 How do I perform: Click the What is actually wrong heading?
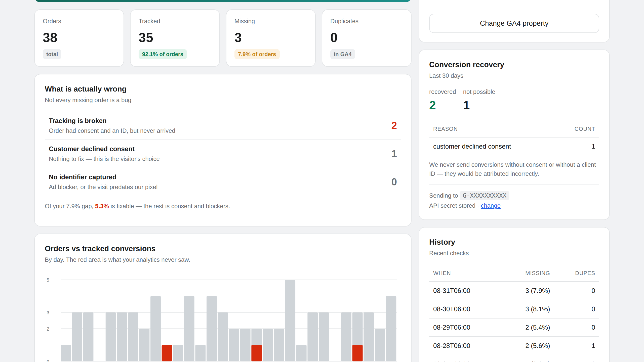pos(86,89)
